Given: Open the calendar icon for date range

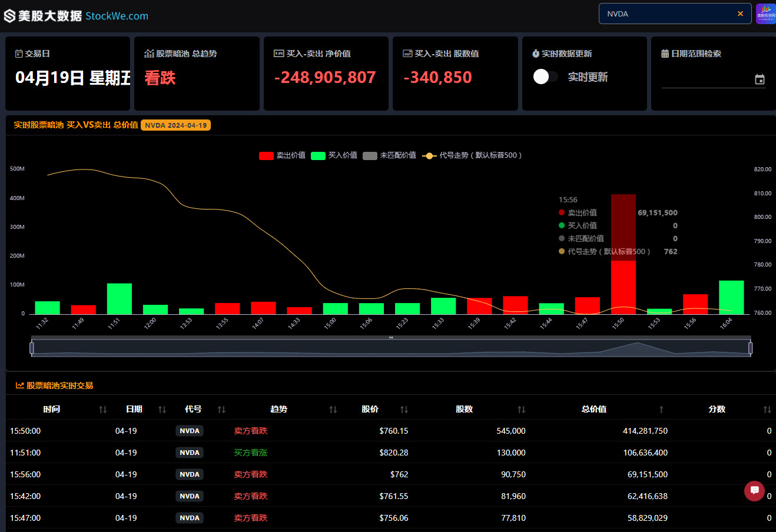Looking at the screenshot, I should [x=760, y=79].
